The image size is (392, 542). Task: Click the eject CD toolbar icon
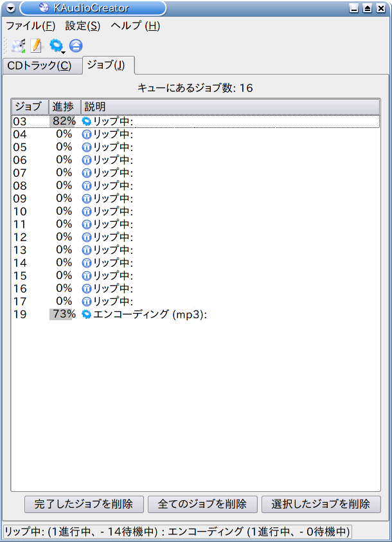[x=76, y=46]
